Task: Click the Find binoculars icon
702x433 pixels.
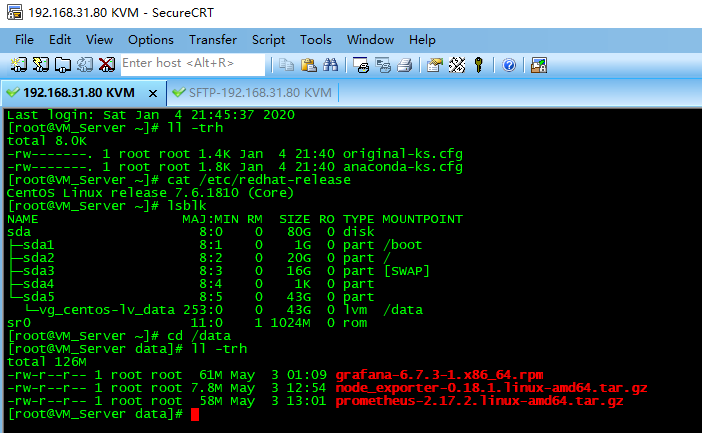Action: pos(330,65)
